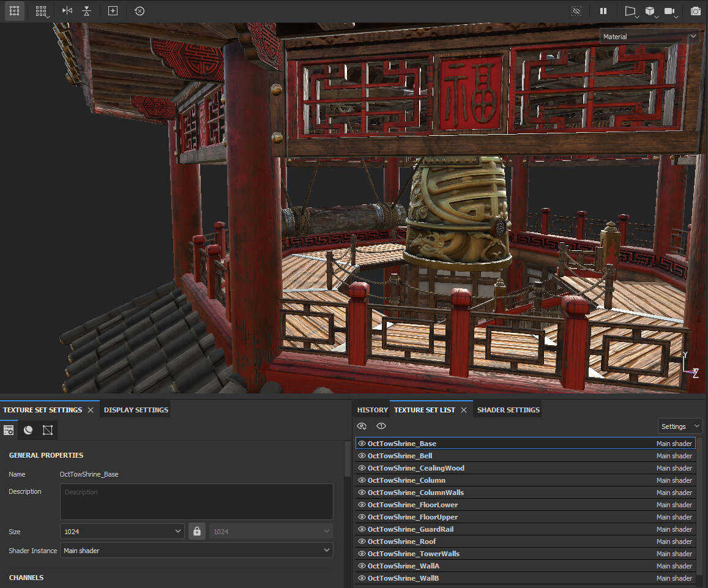The width and height of the screenshot is (708, 588).
Task: Hide the OctTowShrine_Bell texture set
Action: point(362,456)
